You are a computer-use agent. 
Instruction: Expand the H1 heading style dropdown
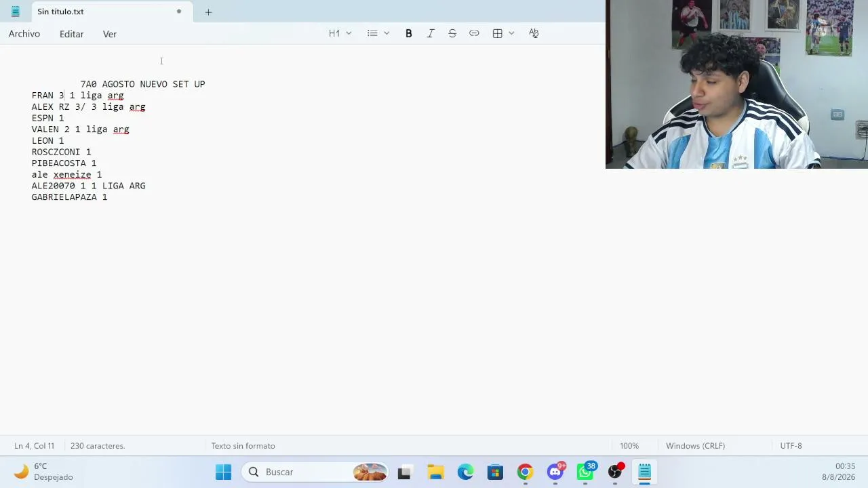pos(340,33)
